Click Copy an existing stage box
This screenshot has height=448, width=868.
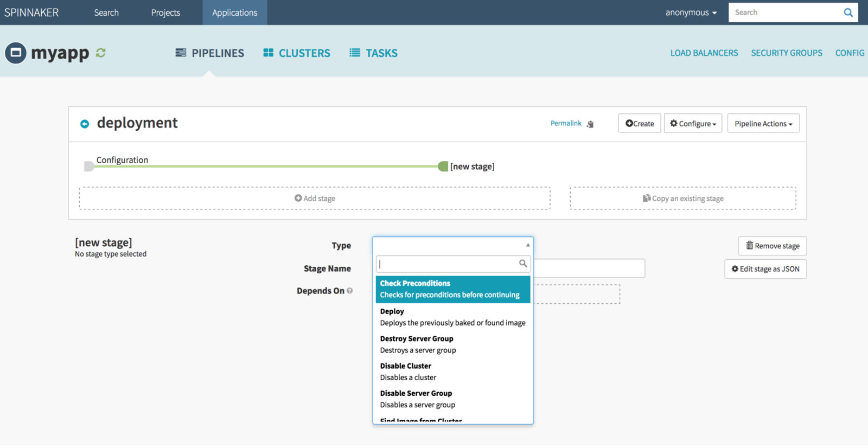683,199
